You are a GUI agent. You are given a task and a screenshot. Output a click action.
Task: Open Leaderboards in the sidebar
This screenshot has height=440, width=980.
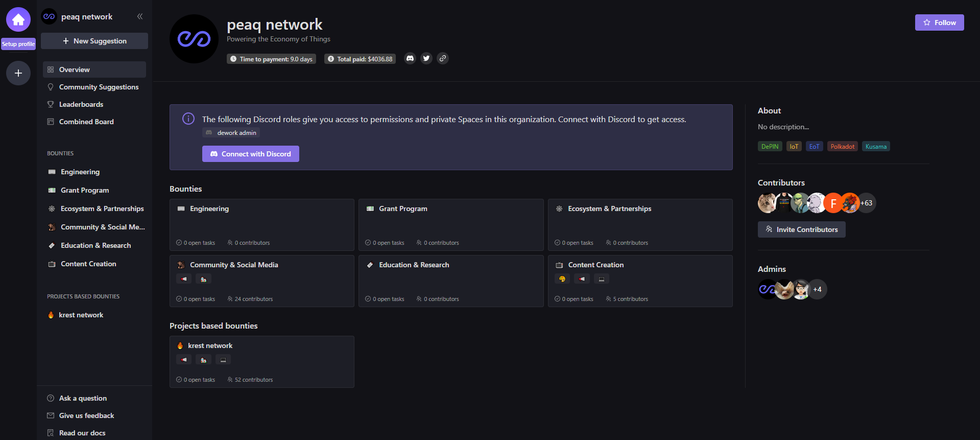coord(81,104)
